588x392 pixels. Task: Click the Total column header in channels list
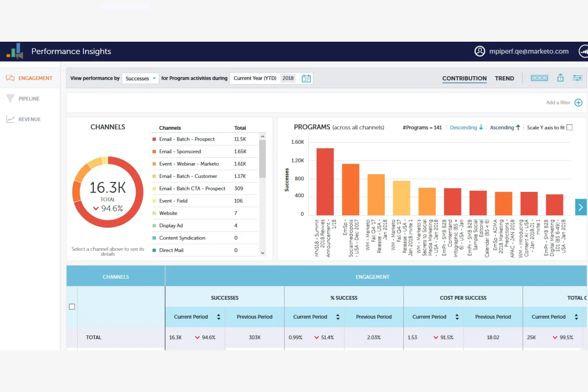[x=240, y=128]
